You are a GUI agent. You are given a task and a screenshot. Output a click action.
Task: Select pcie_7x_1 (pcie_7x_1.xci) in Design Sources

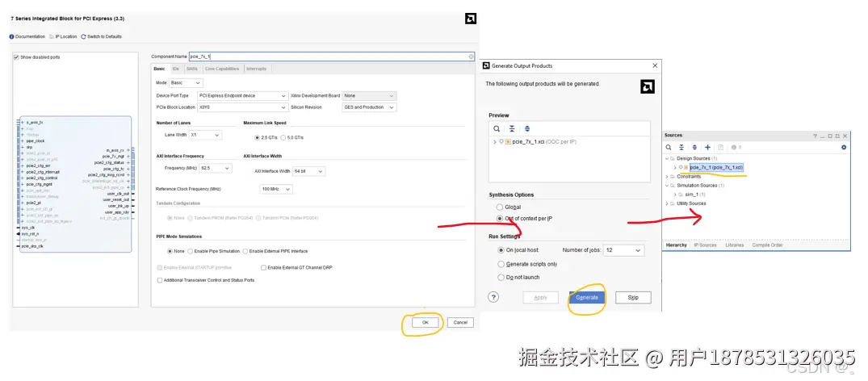(715, 167)
